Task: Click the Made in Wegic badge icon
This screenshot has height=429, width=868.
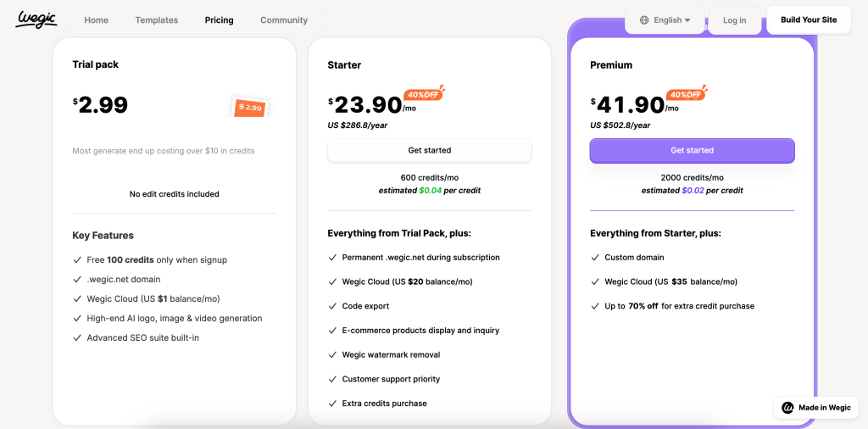Action: click(x=787, y=408)
